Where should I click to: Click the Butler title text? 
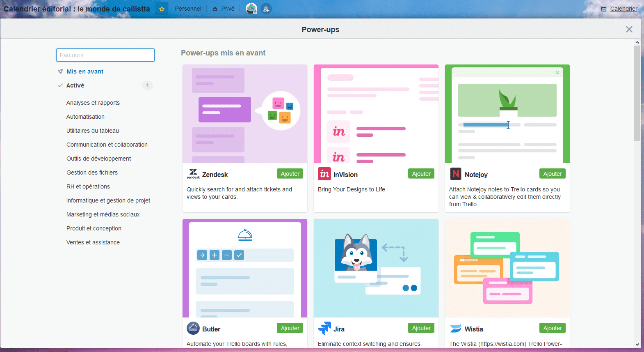211,329
